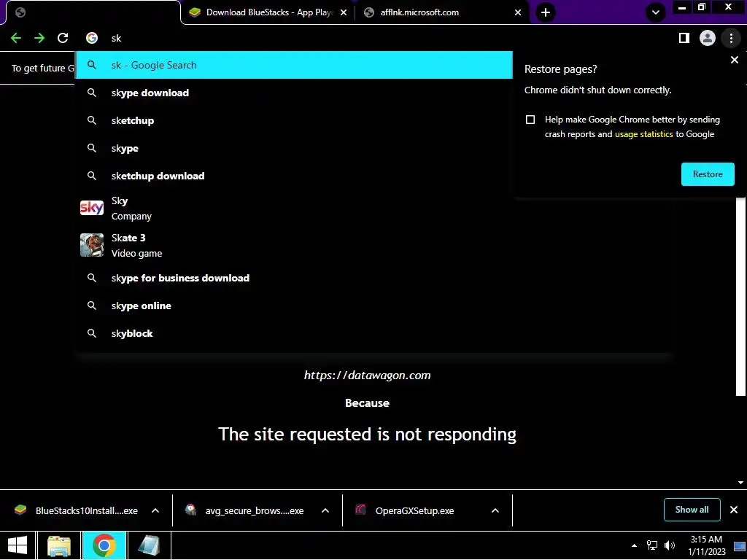747x560 pixels.
Task: Open OperaGXSetup.exe download
Action: point(405,510)
